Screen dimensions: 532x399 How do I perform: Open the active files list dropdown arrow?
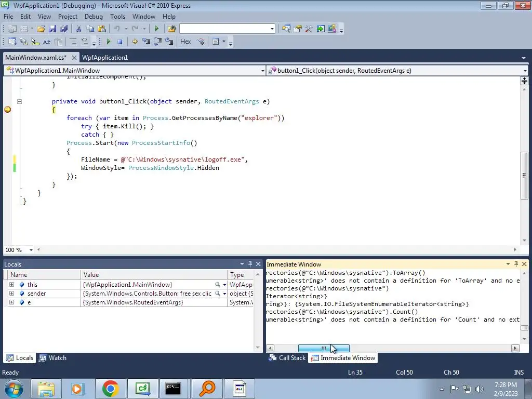(524, 58)
